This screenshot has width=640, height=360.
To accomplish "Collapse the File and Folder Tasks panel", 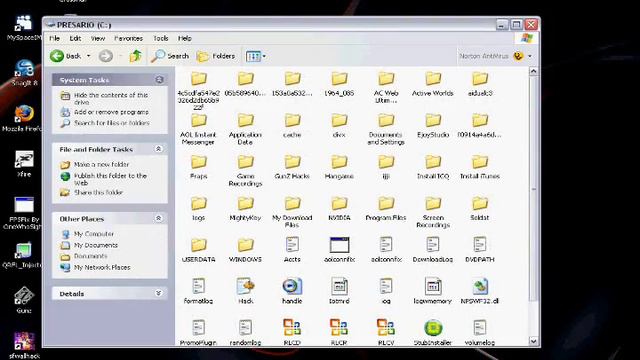I will pos(158,149).
